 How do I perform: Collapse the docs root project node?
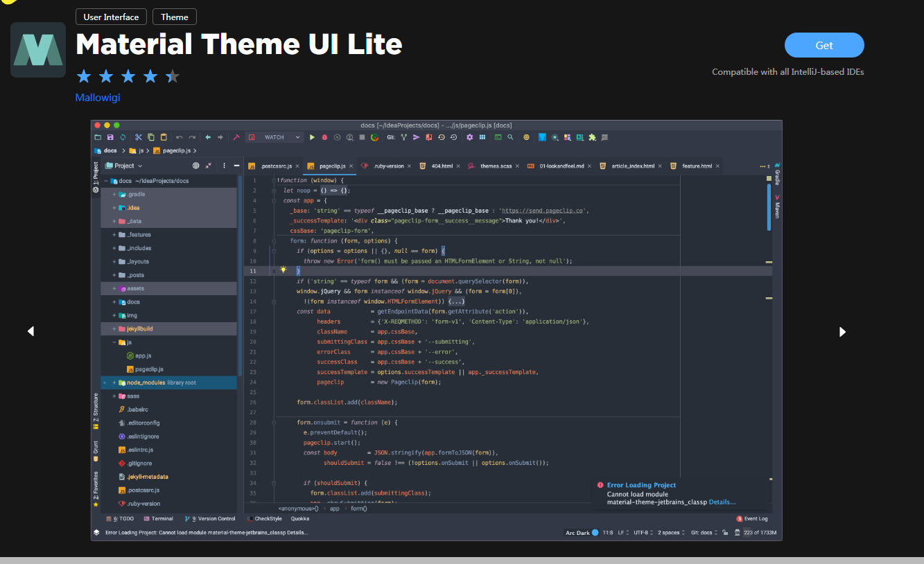105,181
